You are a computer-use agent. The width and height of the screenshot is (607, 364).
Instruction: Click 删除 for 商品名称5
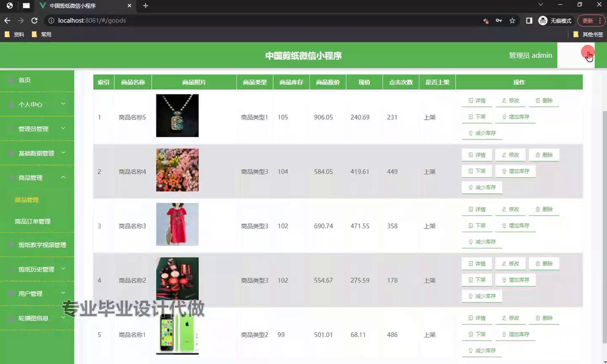click(544, 101)
